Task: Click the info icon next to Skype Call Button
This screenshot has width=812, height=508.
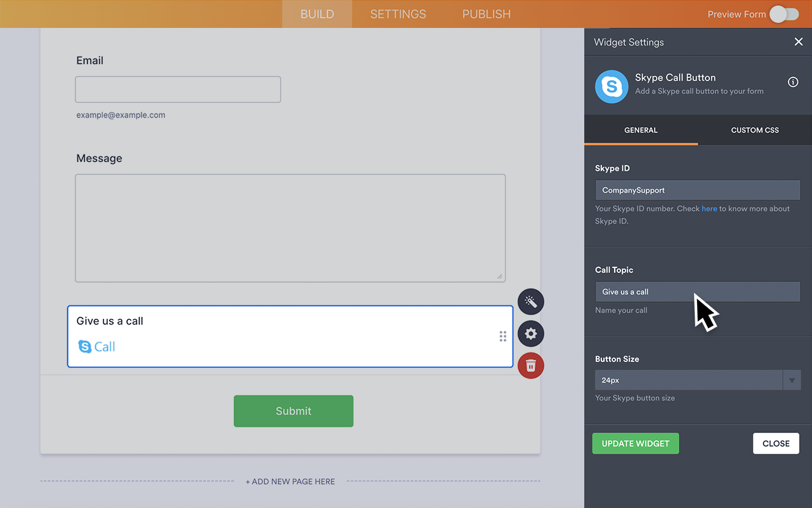Action: [793, 82]
